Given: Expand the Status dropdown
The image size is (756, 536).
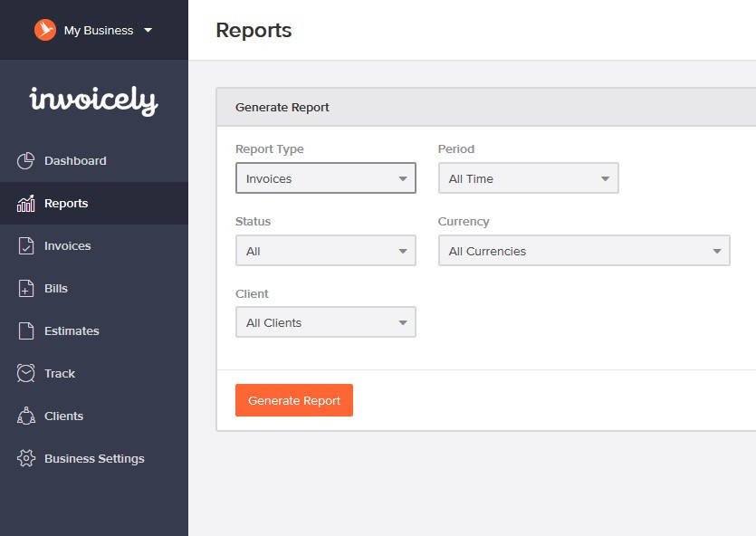Looking at the screenshot, I should (325, 251).
